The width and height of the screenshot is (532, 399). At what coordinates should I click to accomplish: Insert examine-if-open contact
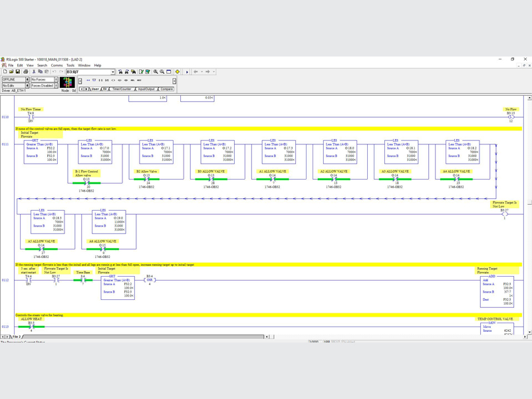(107, 80)
